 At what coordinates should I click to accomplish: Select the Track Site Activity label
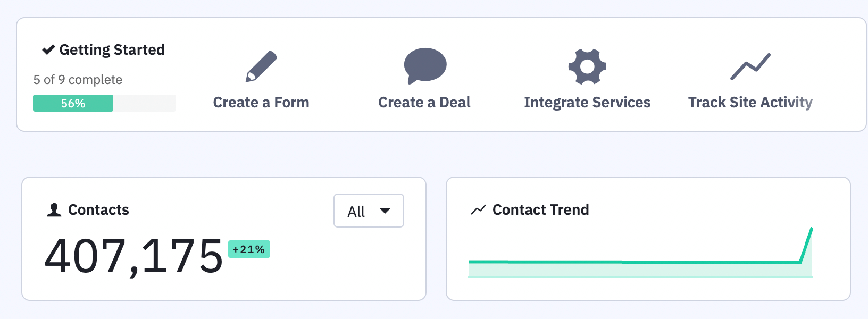(x=750, y=103)
